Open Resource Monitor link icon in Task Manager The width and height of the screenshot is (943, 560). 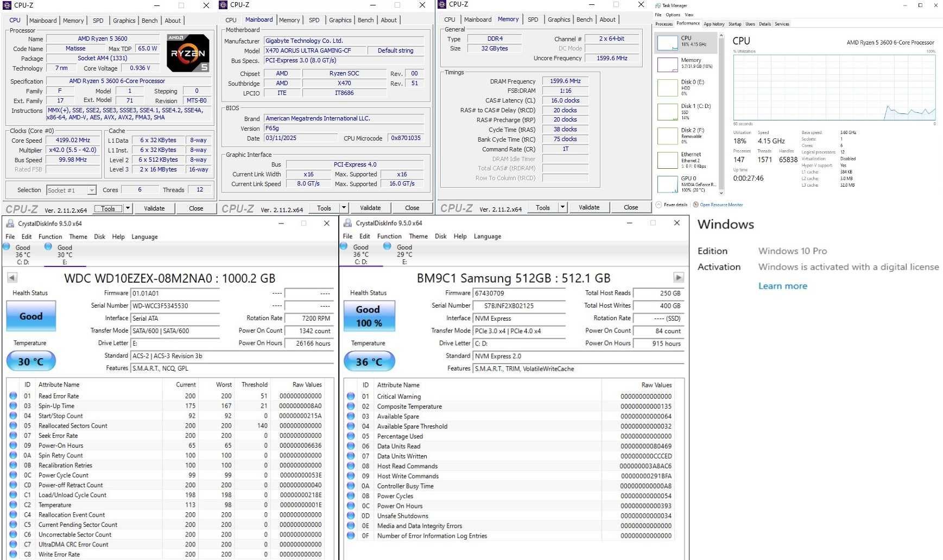pos(695,205)
